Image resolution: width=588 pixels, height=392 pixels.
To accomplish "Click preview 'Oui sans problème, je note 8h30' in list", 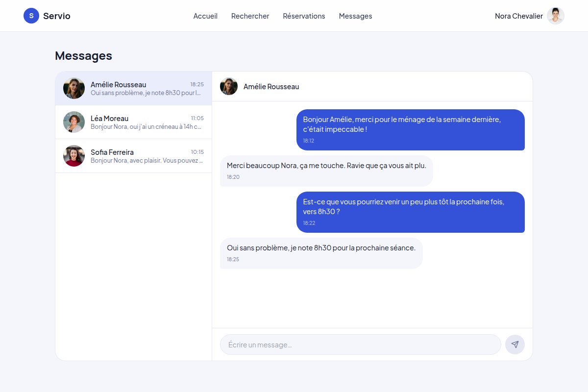I will [146, 93].
